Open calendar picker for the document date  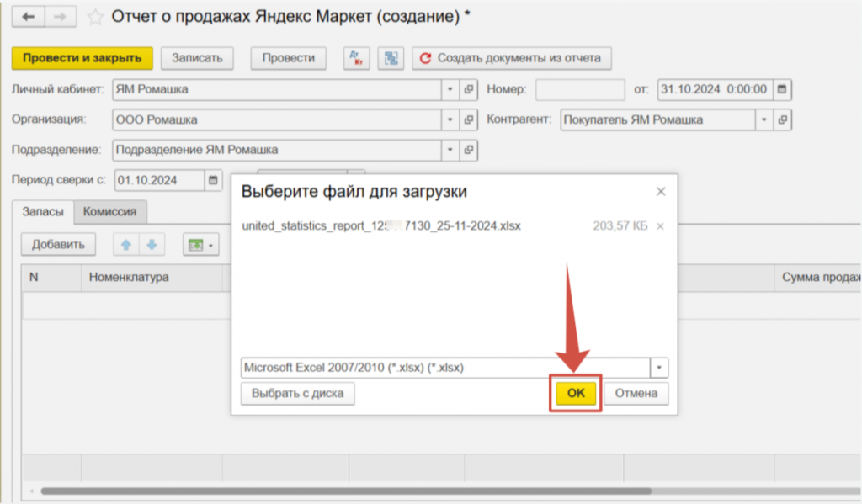[x=782, y=89]
